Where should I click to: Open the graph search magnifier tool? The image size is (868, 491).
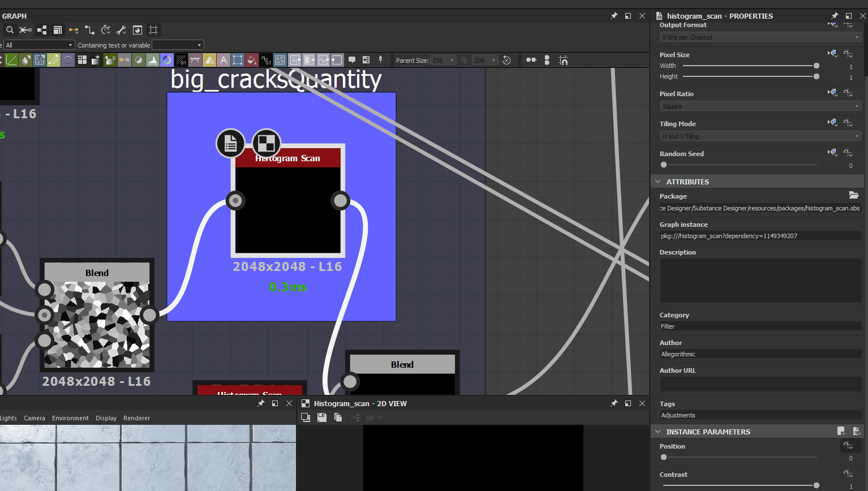[10, 30]
